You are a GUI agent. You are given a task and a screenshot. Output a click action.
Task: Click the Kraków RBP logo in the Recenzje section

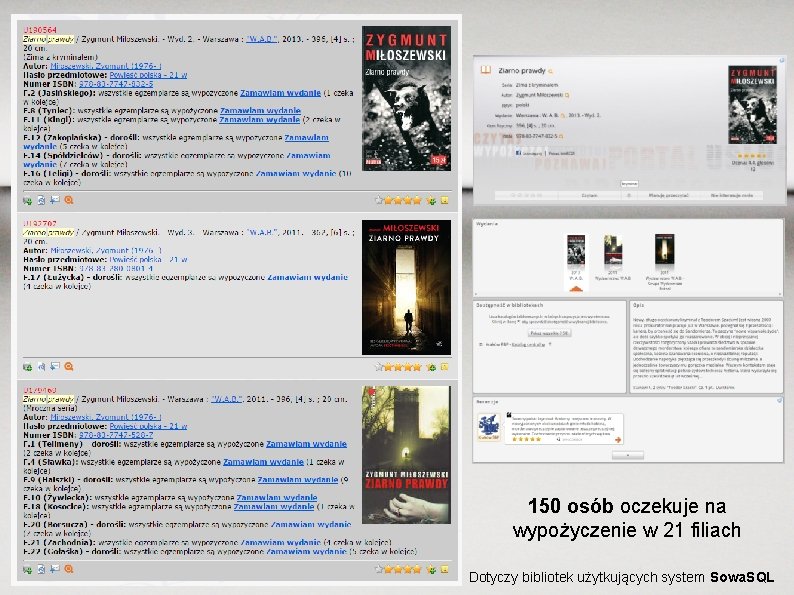[489, 427]
